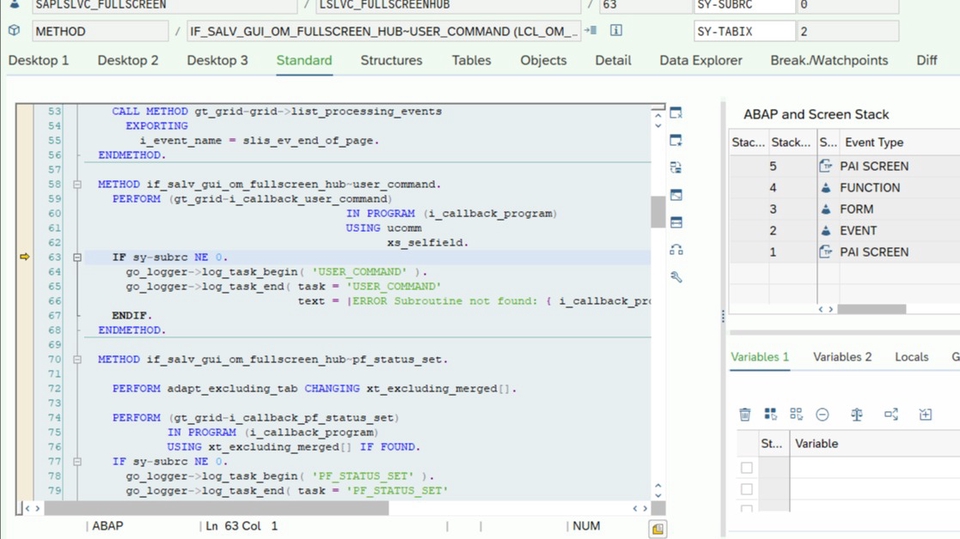Click the EVENT icon in stack row 2

(x=825, y=230)
